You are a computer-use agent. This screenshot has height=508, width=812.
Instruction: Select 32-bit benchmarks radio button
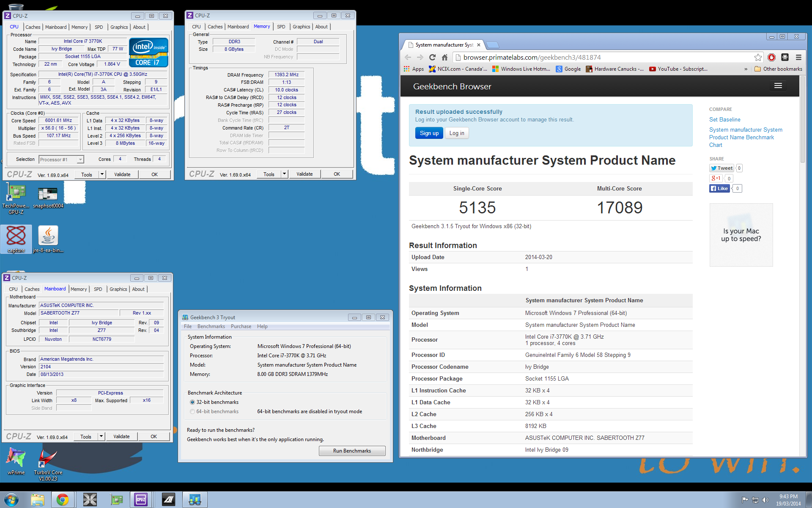point(192,402)
